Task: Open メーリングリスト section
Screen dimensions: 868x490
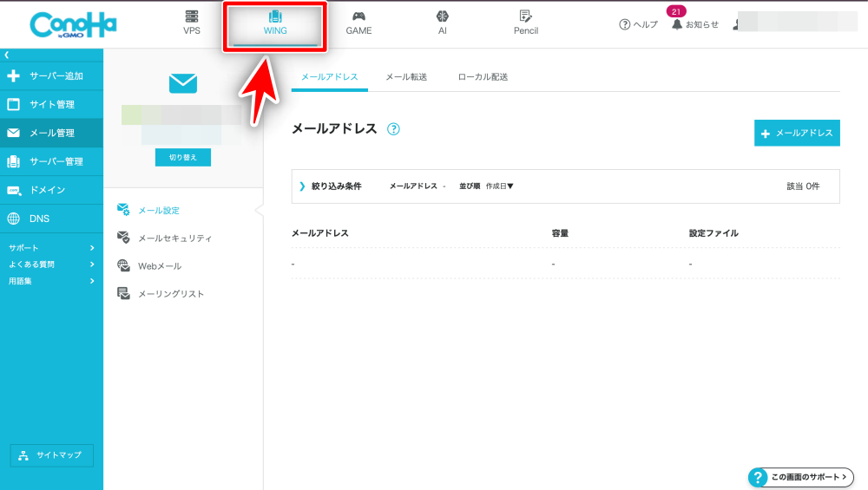Action: 170,294
